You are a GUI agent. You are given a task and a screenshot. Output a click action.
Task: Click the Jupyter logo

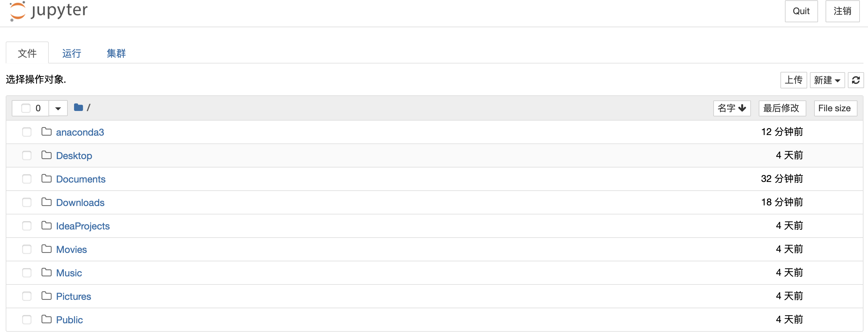pyautogui.click(x=48, y=11)
